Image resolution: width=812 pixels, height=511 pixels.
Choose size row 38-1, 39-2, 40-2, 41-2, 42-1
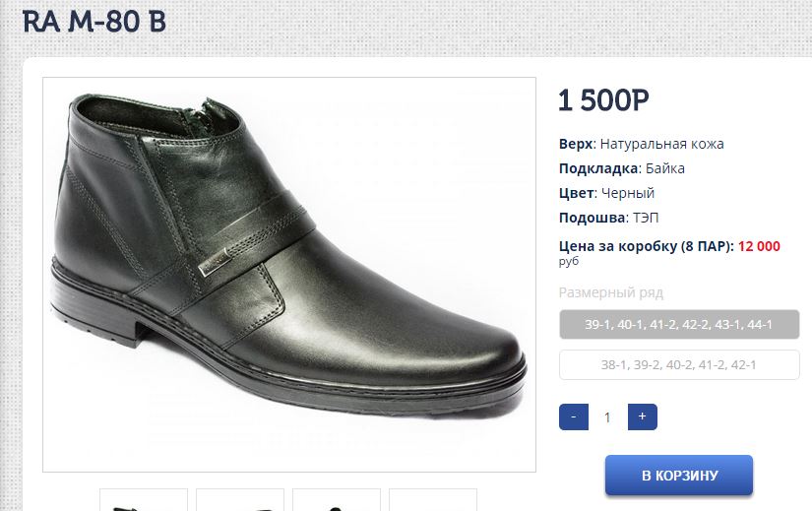tap(679, 365)
